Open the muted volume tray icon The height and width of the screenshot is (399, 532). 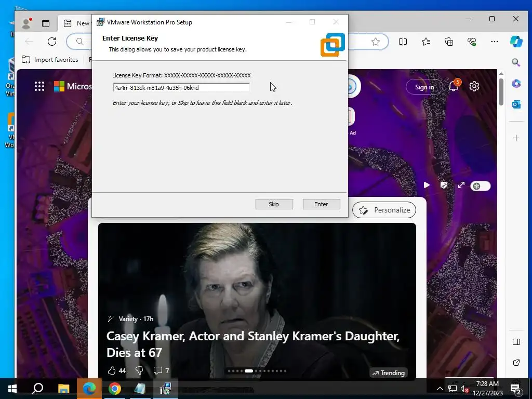click(x=465, y=389)
